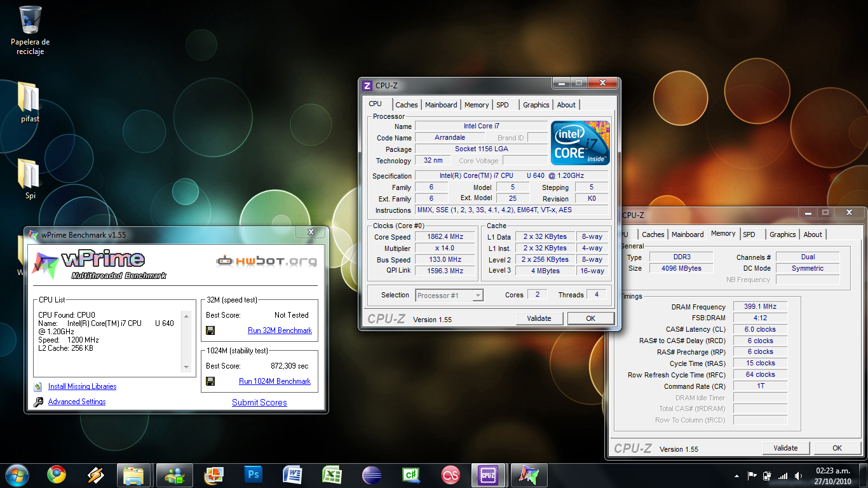Switch to Mainboard tab in front CPU-Z window
The image size is (868, 488).
tap(441, 105)
